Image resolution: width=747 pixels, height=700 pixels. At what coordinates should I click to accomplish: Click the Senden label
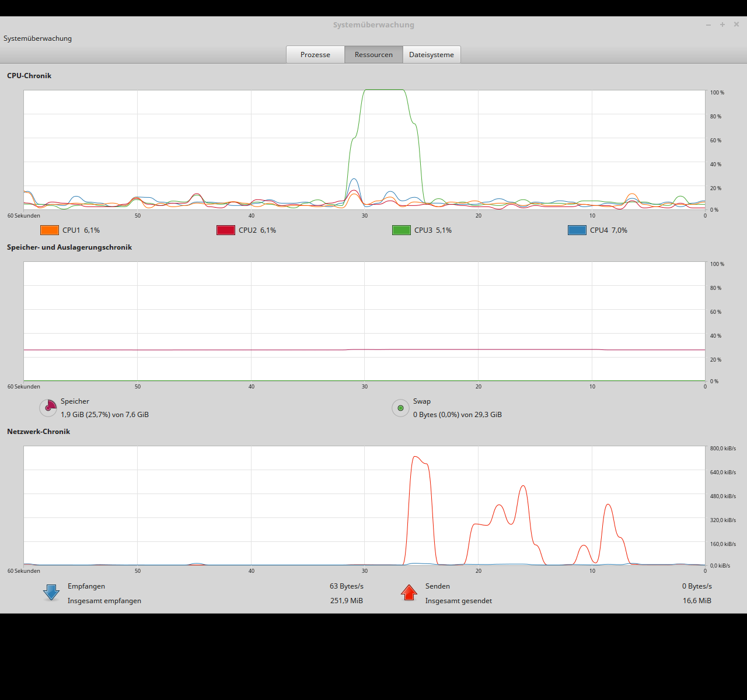(x=438, y=586)
